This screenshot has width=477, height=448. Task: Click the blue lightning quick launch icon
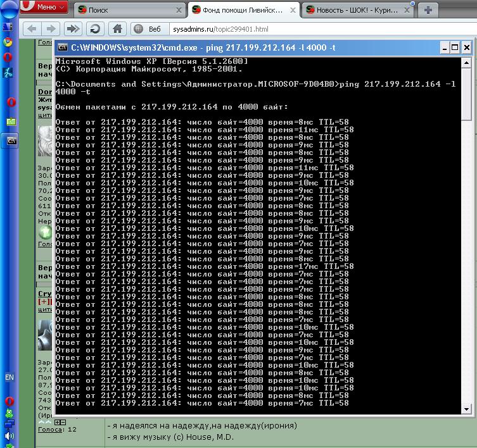tap(8, 73)
